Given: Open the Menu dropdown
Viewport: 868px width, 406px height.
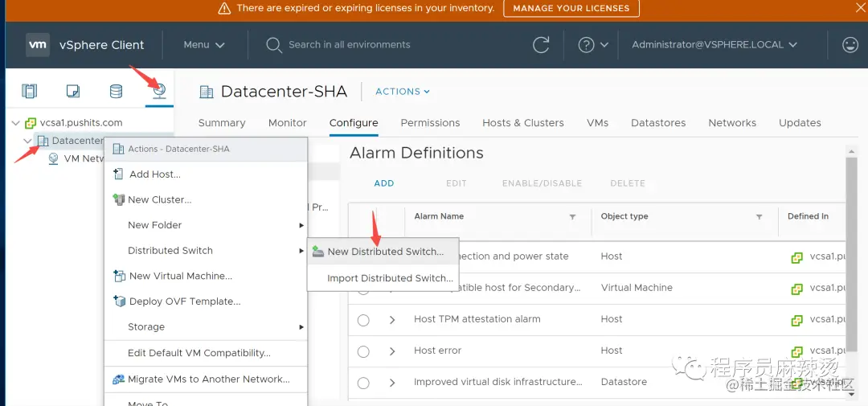Looking at the screenshot, I should coord(204,45).
